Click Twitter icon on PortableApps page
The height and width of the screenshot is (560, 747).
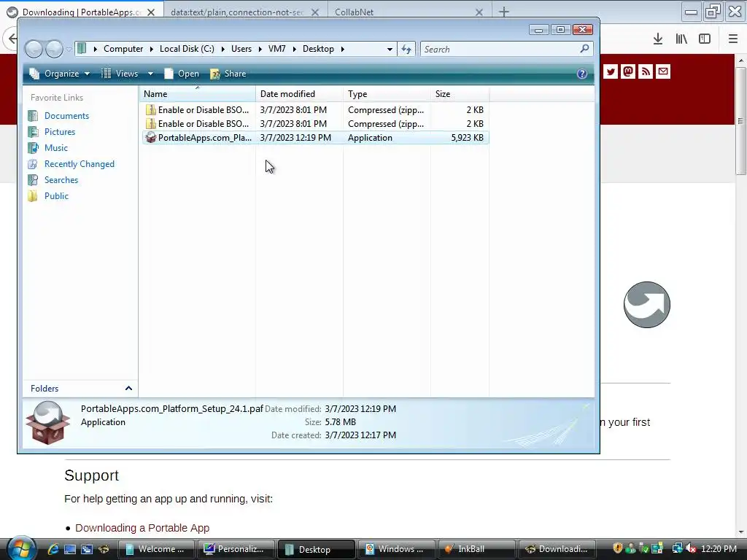click(611, 72)
